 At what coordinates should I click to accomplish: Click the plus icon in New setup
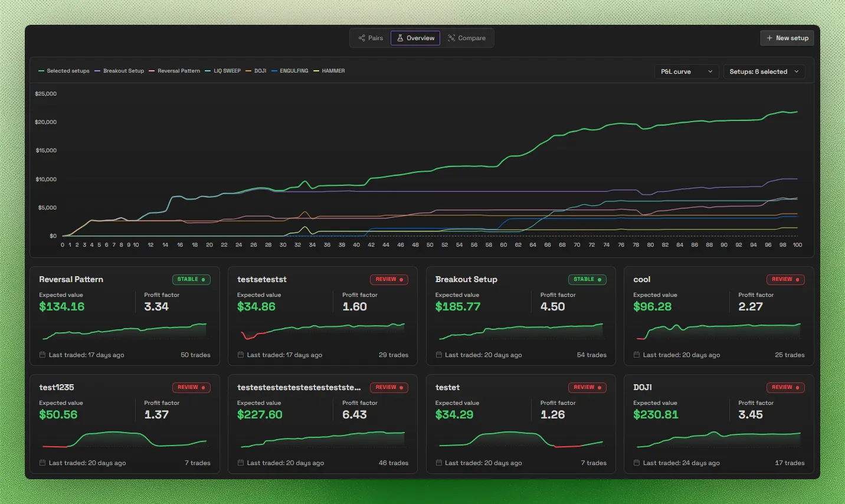pos(769,38)
